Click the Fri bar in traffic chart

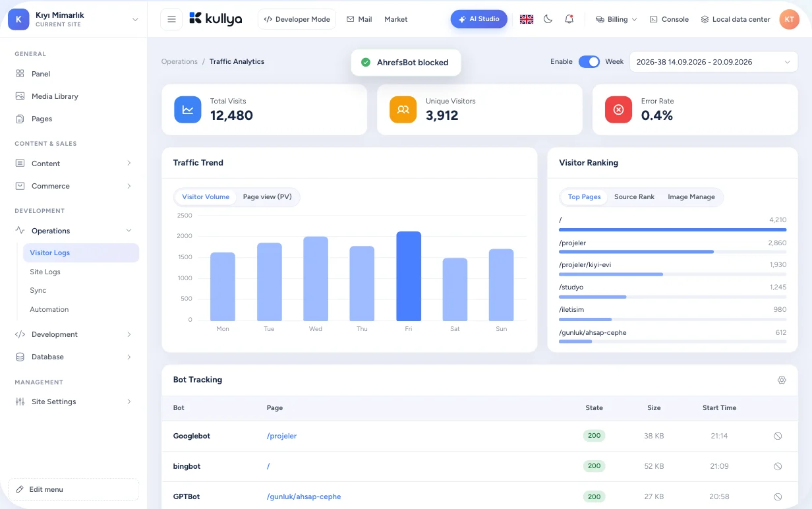tap(409, 276)
